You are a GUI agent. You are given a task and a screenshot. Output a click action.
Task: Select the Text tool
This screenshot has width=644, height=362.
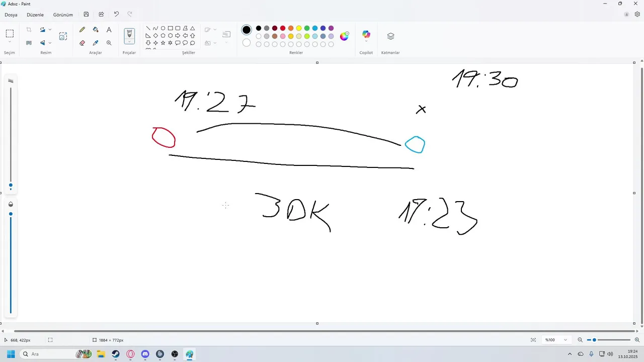pyautogui.click(x=109, y=30)
